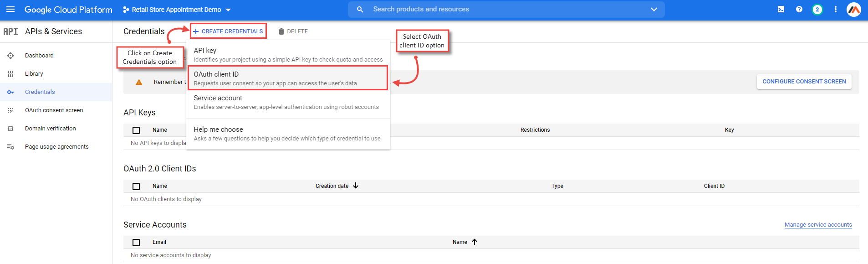Screen dimensions: 868x264
Task: Go to Library in sidebar
Action: click(x=34, y=74)
